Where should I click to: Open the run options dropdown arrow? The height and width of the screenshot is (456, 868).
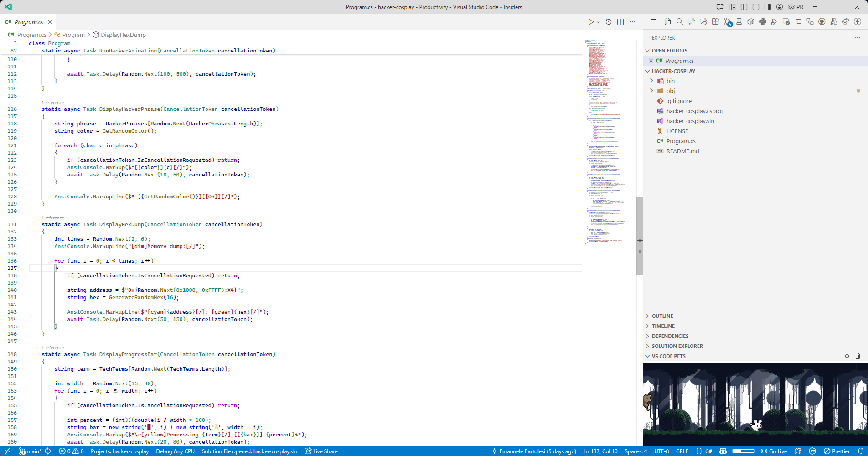(x=598, y=22)
